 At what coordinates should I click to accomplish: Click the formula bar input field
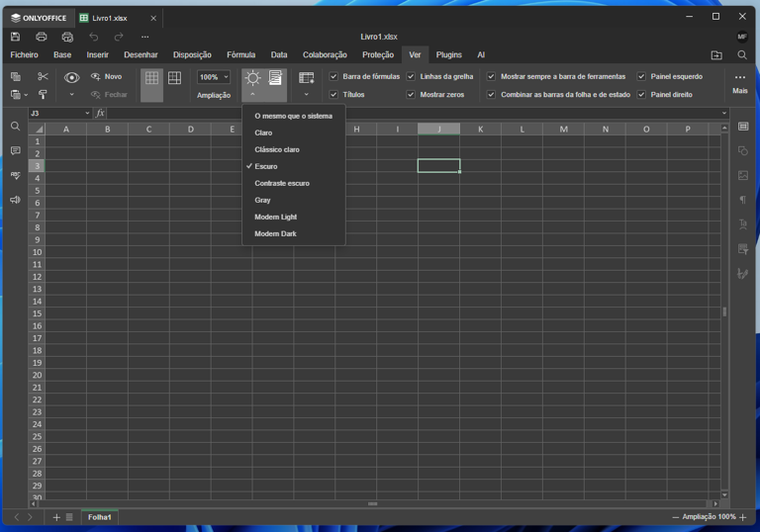[413, 113]
